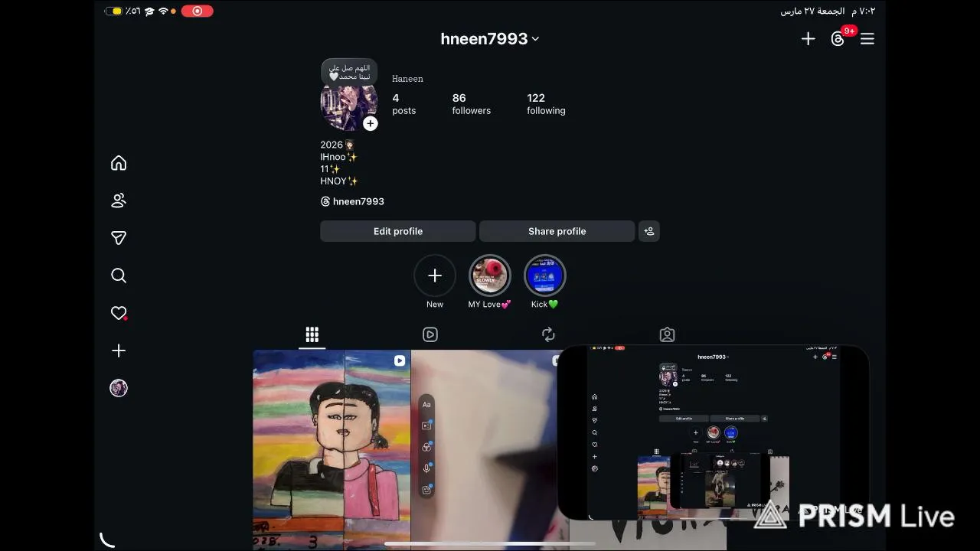980x551 pixels.
Task: Tap the battery status indicator
Action: coord(114,11)
